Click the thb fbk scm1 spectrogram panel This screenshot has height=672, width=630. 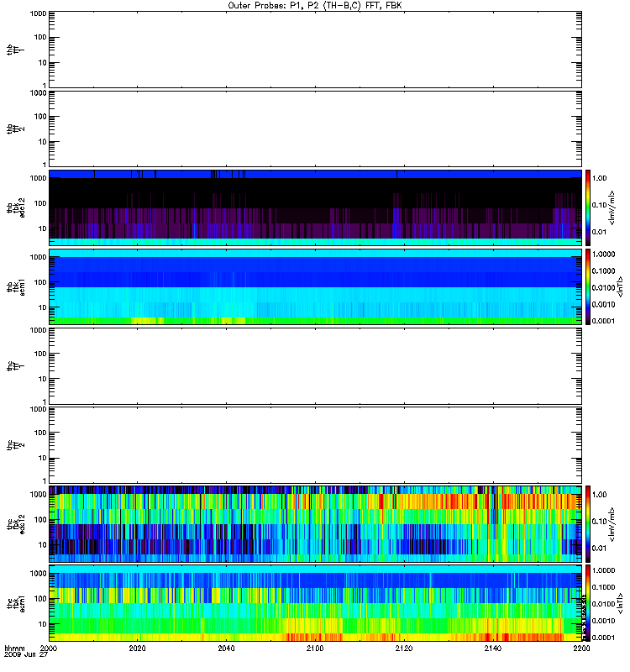[315, 286]
